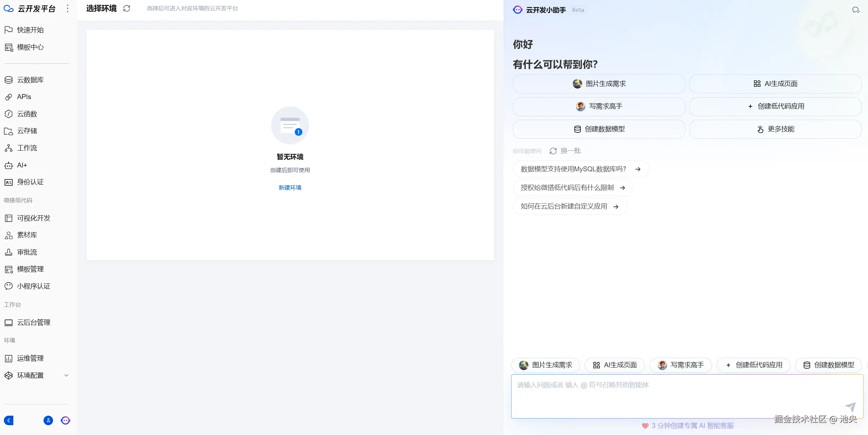Viewport: 868px width, 435px height.
Task: Open 模板中心 from the menu
Action: (31, 47)
